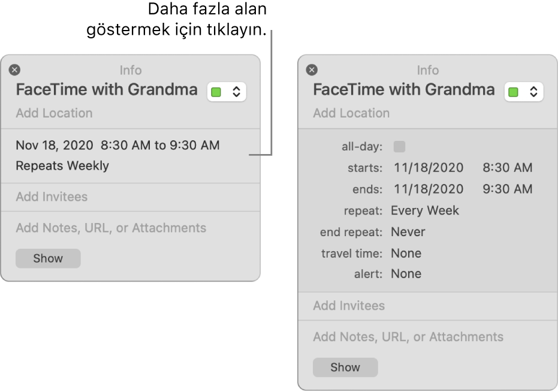
Task: Click Repeats Weekly text in left popover
Action: point(62,165)
